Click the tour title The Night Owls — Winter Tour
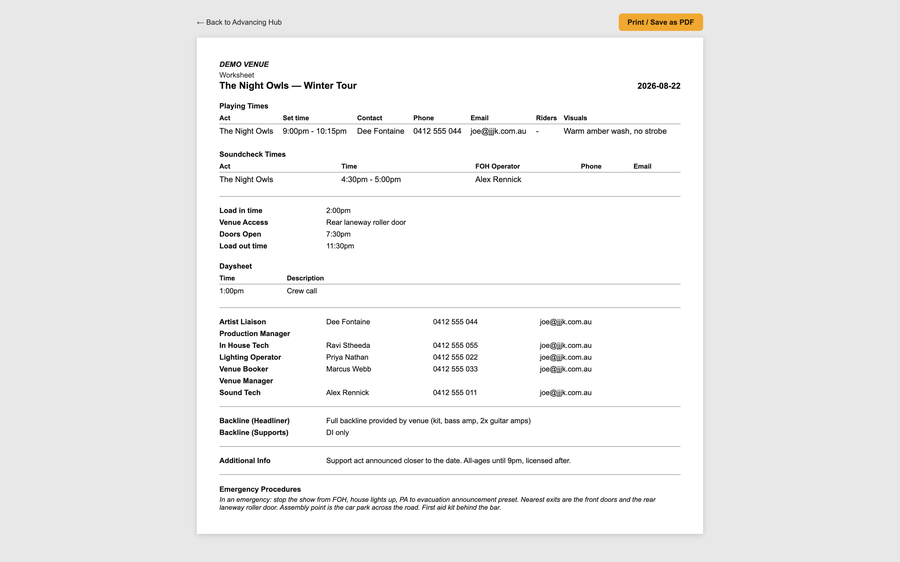 (288, 86)
